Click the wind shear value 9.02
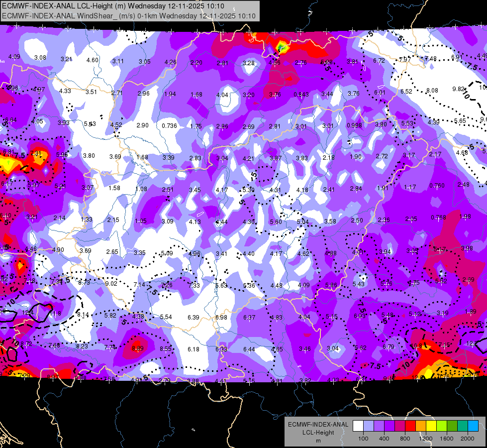This screenshot has width=487, height=448. 111,283
